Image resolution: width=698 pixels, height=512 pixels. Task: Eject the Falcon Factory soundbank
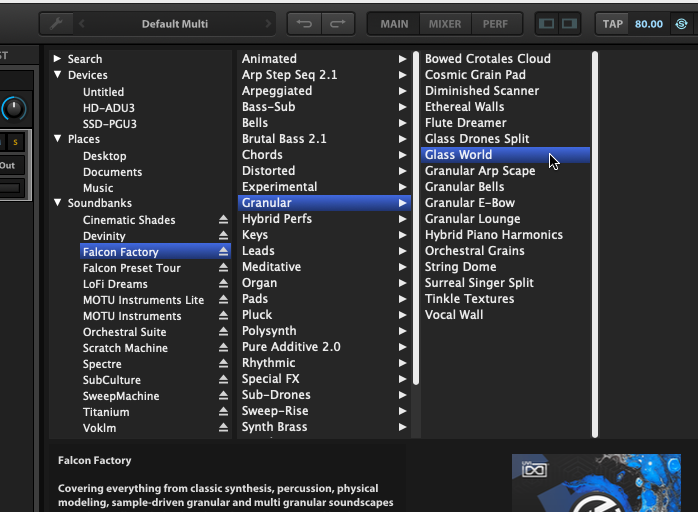click(223, 252)
